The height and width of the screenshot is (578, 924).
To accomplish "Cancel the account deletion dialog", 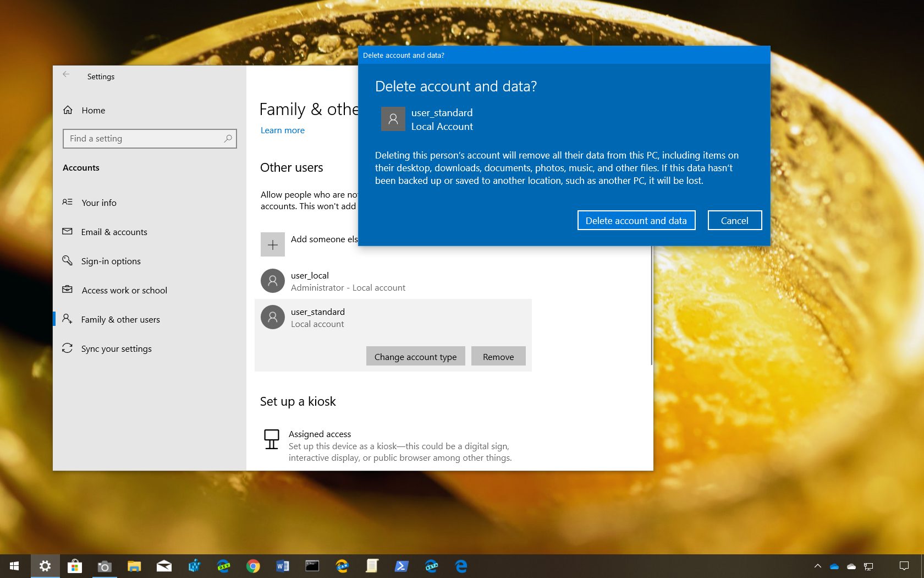I will (734, 220).
